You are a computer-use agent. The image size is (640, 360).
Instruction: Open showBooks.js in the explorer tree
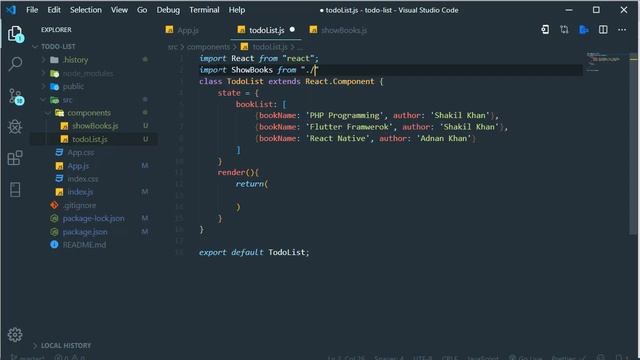click(x=94, y=126)
